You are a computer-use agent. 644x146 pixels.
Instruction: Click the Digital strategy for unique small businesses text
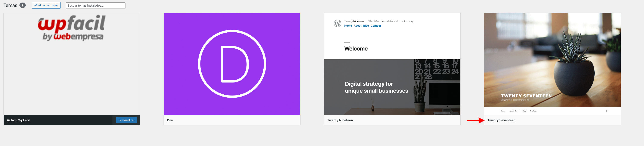pos(376,87)
